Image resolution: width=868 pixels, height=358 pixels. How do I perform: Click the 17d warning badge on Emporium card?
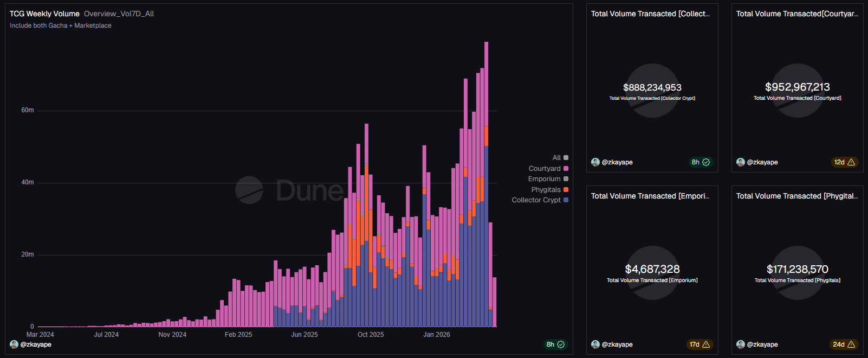(x=699, y=344)
